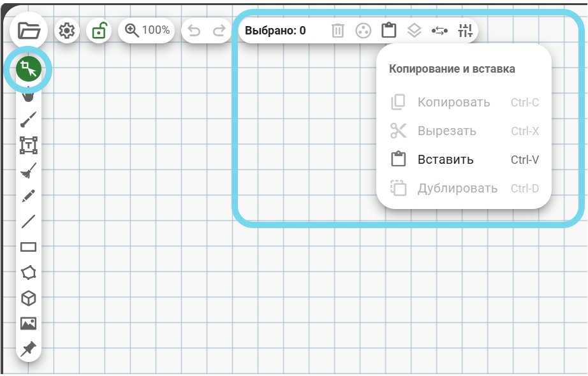Screen dimensions: 588x376
Task: Pick the polygon shape tool
Action: (28, 273)
